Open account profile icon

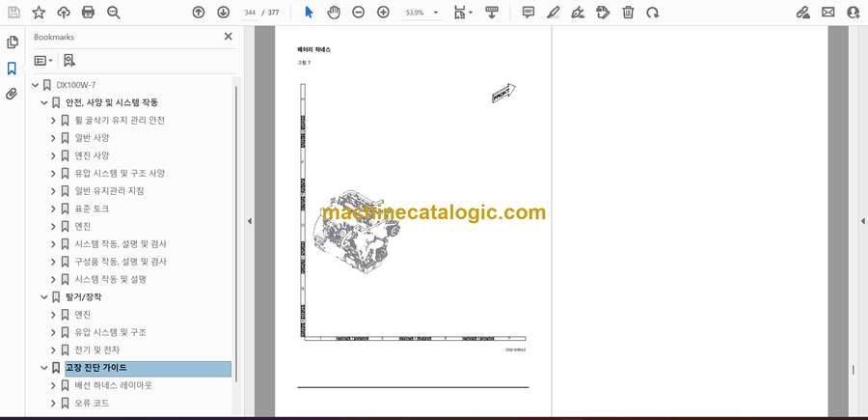pyautogui.click(x=854, y=13)
